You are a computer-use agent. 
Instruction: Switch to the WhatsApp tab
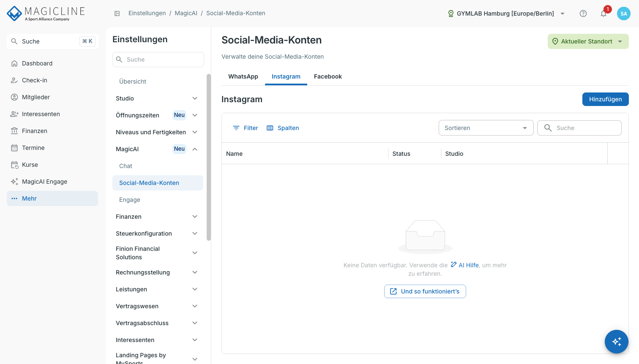point(243,76)
